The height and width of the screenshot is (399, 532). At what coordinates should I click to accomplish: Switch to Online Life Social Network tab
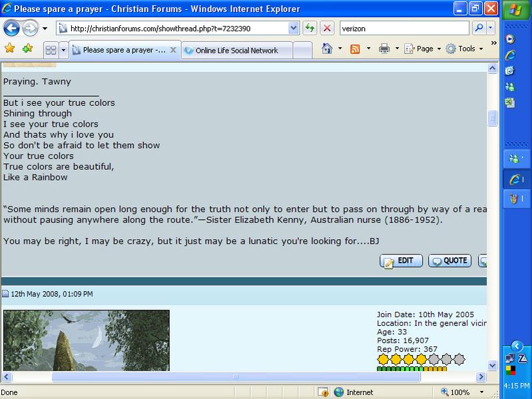tap(237, 51)
